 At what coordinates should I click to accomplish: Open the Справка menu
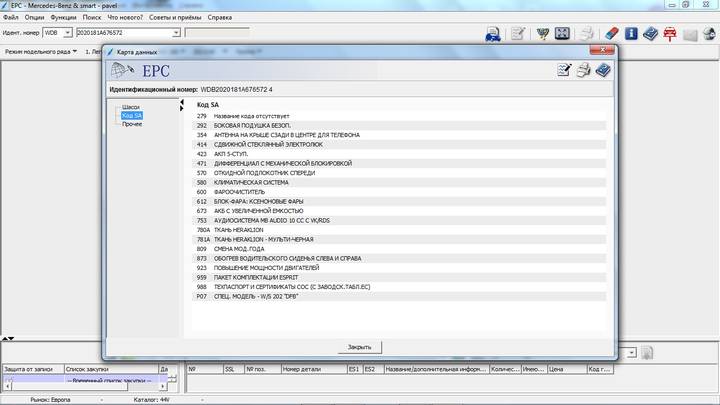pos(219,17)
